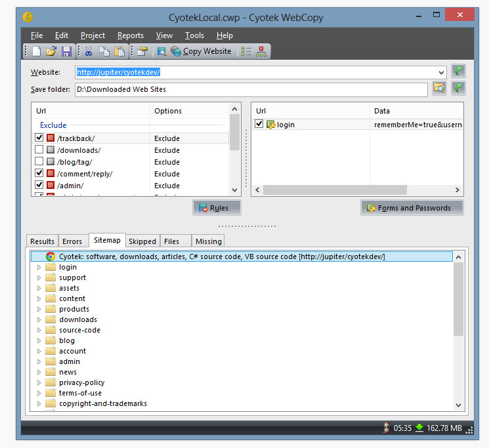The image size is (489, 448).
Task: Click the Open project folder icon
Action: pyautogui.click(x=51, y=51)
